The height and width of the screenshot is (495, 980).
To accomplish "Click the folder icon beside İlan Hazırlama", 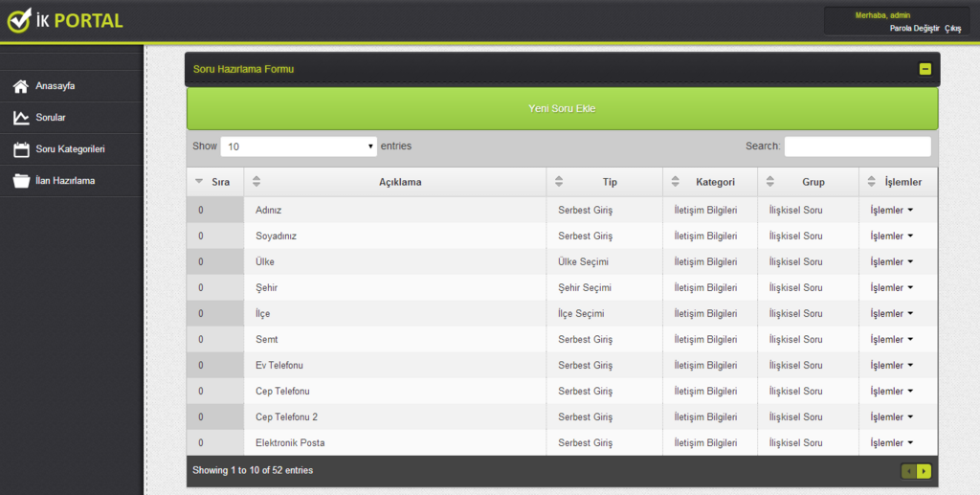I will pos(20,181).
